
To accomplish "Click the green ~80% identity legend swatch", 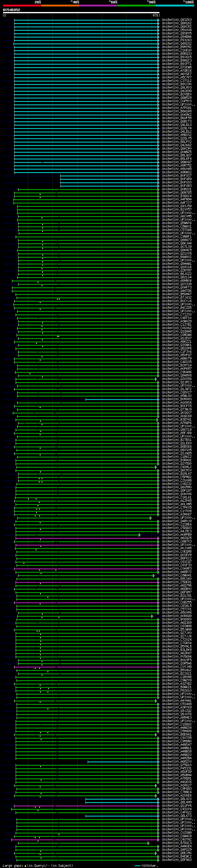I will [137, 6].
